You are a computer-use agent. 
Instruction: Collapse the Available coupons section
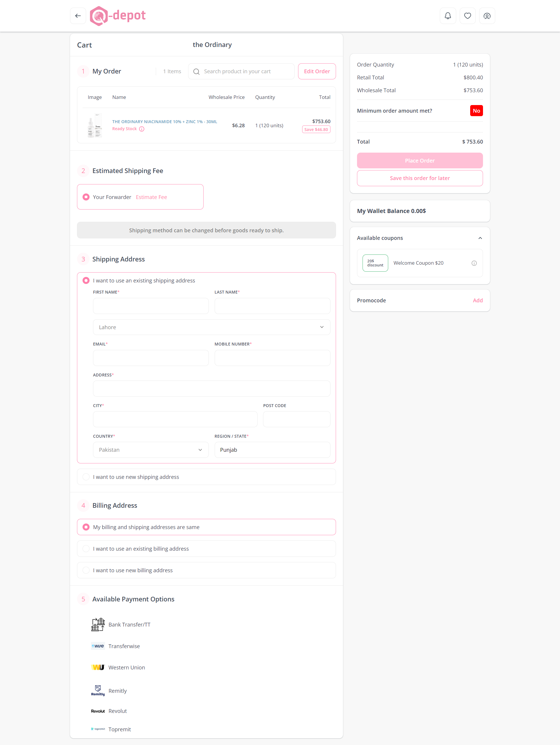click(x=480, y=238)
